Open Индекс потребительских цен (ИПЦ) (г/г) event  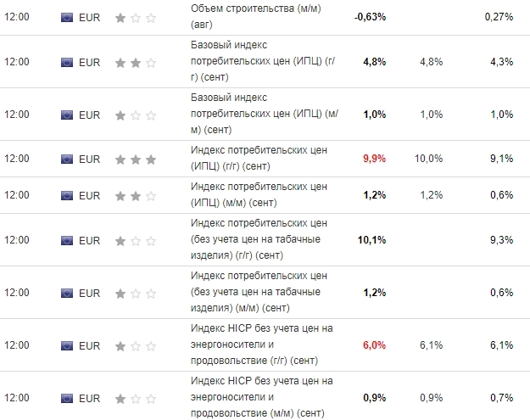[x=259, y=159]
